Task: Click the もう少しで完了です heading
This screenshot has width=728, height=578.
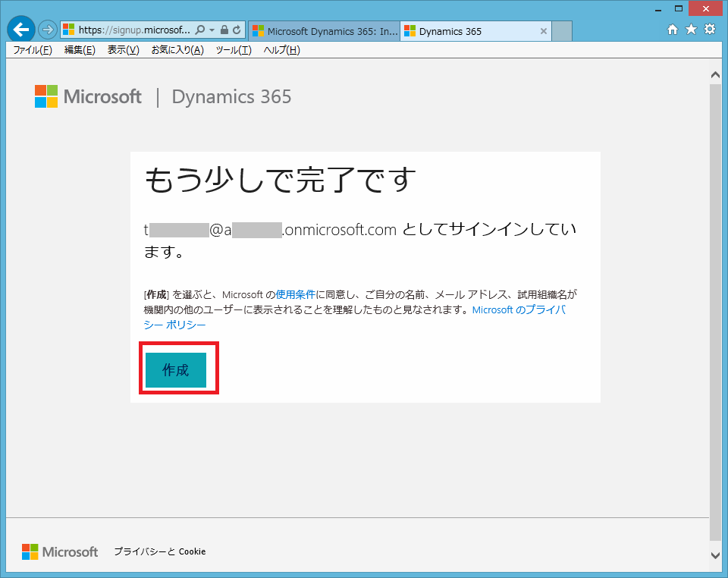Action: [x=281, y=180]
